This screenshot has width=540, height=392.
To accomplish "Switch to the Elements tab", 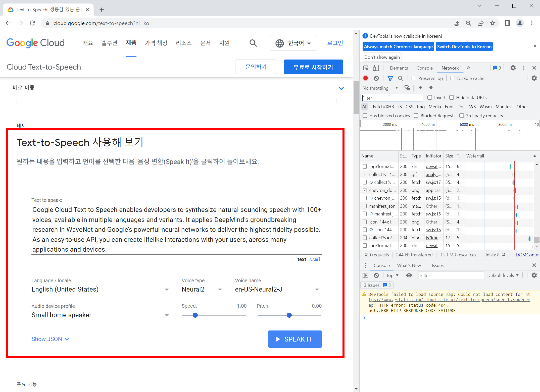I will [x=399, y=68].
